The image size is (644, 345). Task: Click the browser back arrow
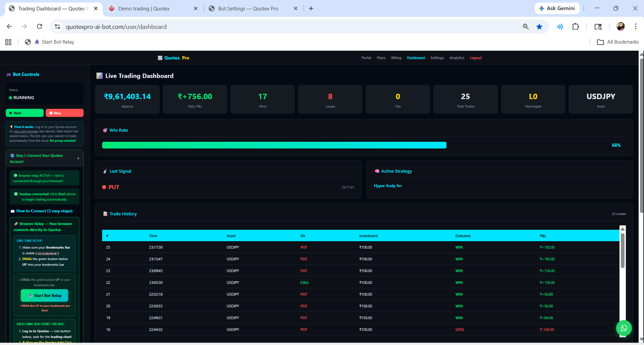point(9,27)
